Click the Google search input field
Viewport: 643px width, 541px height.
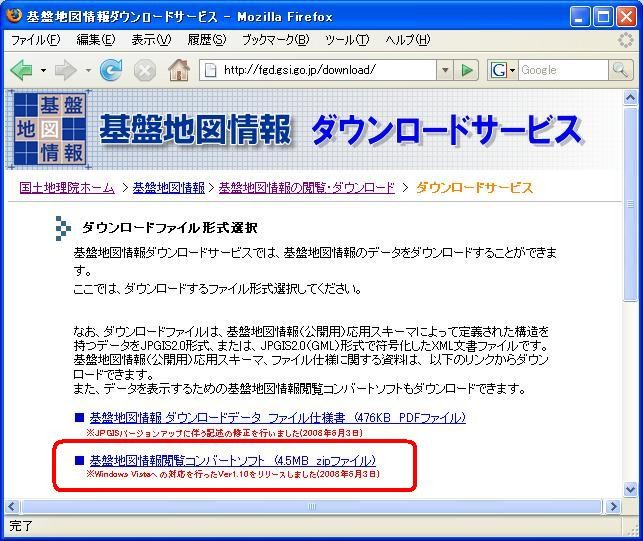coord(563,70)
